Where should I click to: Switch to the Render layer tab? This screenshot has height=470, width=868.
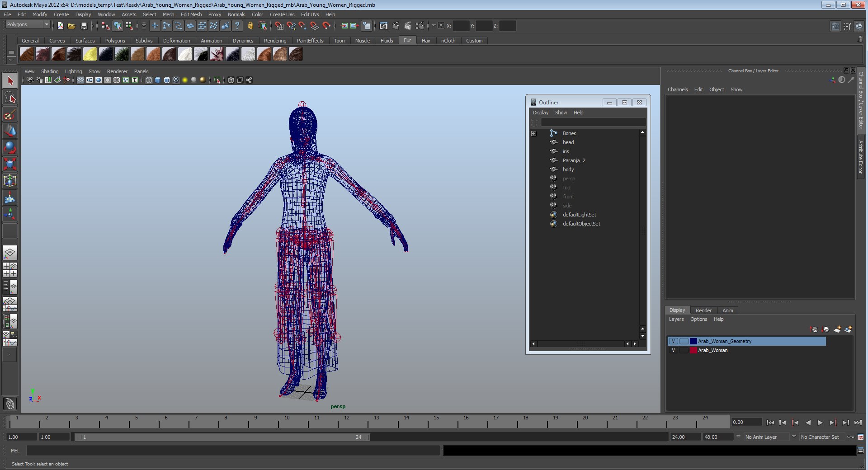click(x=703, y=310)
